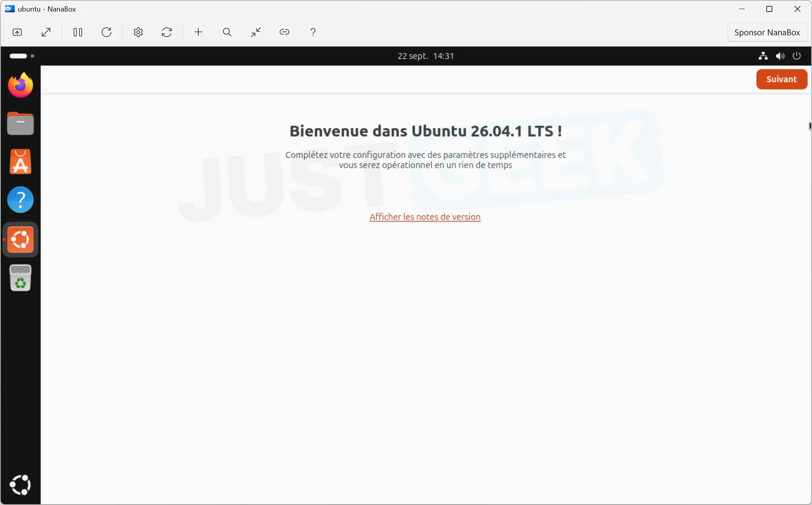Click the chain link icon in the toolbar
The image size is (812, 505).
coord(284,32)
